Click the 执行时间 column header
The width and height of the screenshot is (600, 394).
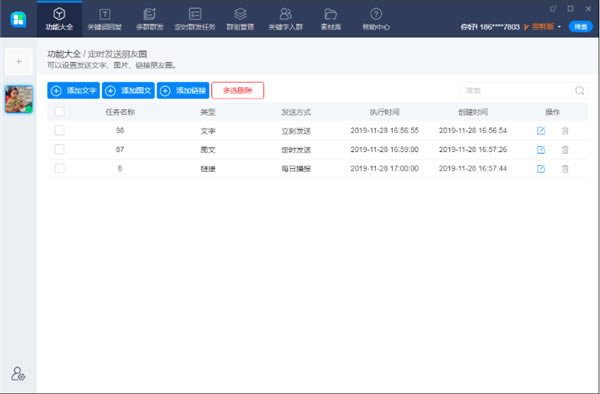384,112
